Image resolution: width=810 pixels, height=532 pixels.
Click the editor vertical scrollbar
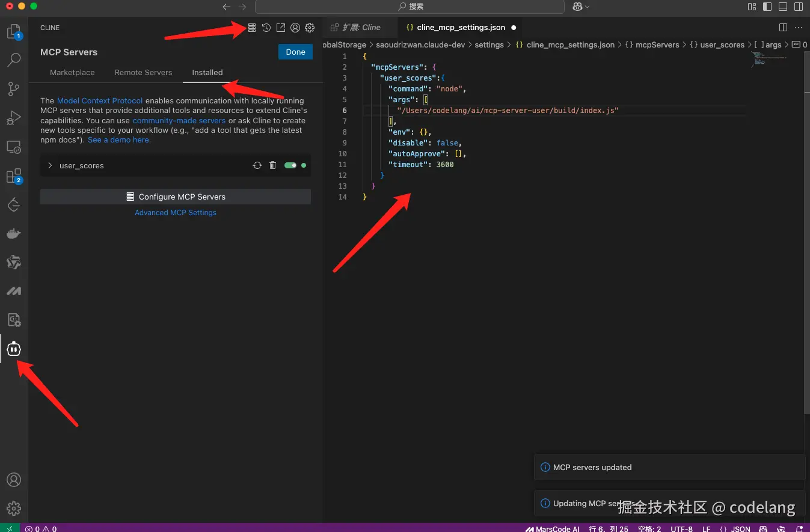coord(806,232)
